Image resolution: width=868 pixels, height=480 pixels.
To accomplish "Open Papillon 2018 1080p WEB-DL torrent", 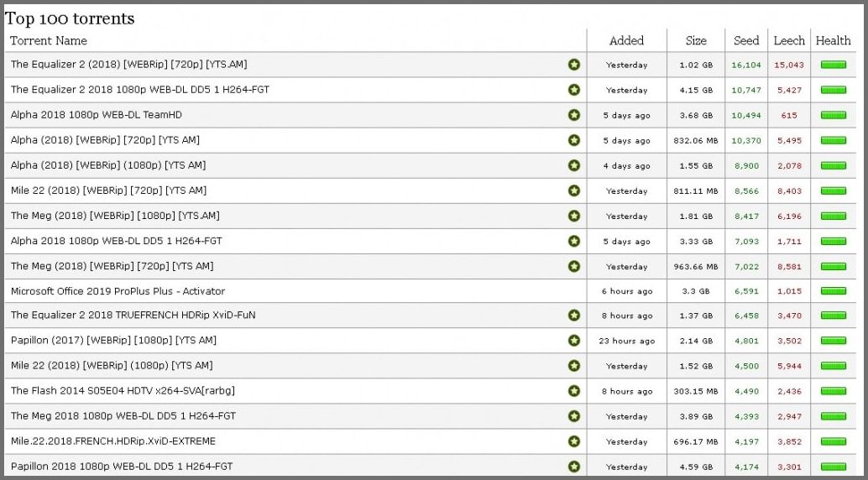I will click(x=122, y=467).
